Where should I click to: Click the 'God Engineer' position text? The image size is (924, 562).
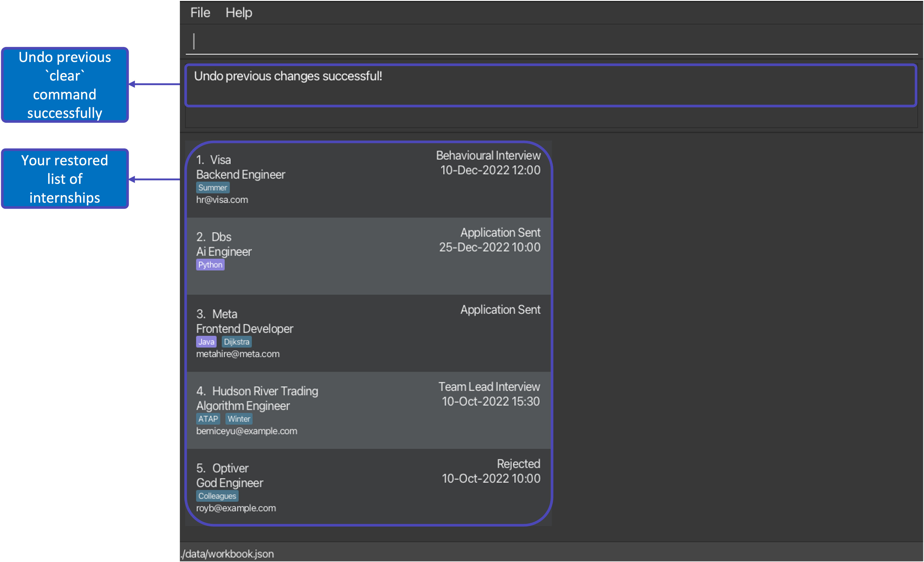click(x=230, y=483)
